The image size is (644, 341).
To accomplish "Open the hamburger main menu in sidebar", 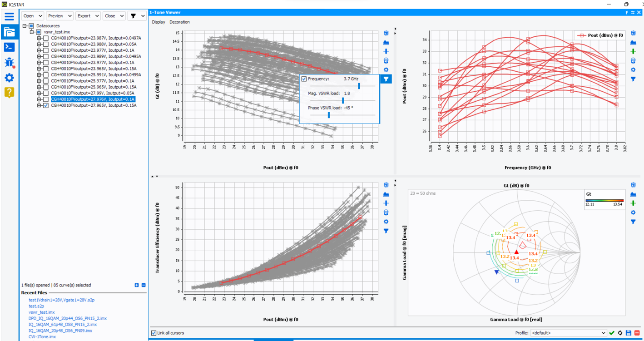I will click(x=9, y=17).
